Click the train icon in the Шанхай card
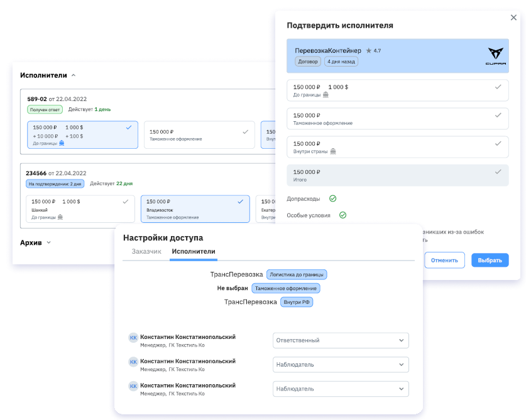The width and height of the screenshot is (526, 420). click(x=62, y=217)
